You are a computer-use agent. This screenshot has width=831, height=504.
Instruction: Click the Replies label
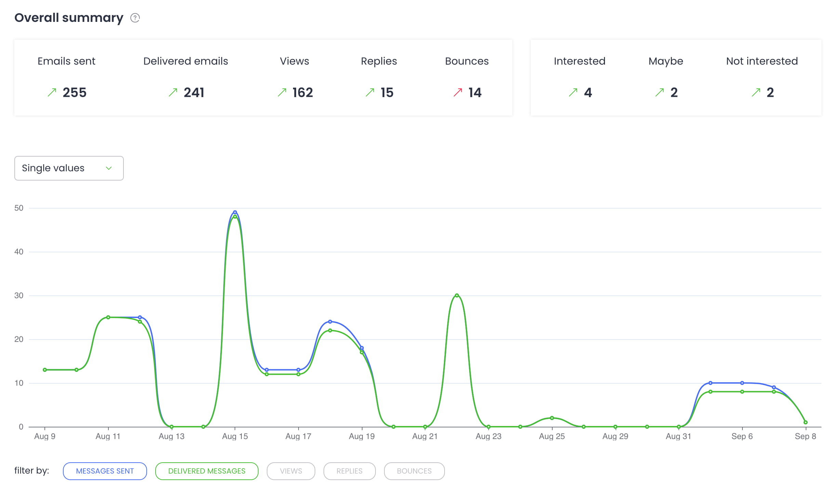(379, 62)
